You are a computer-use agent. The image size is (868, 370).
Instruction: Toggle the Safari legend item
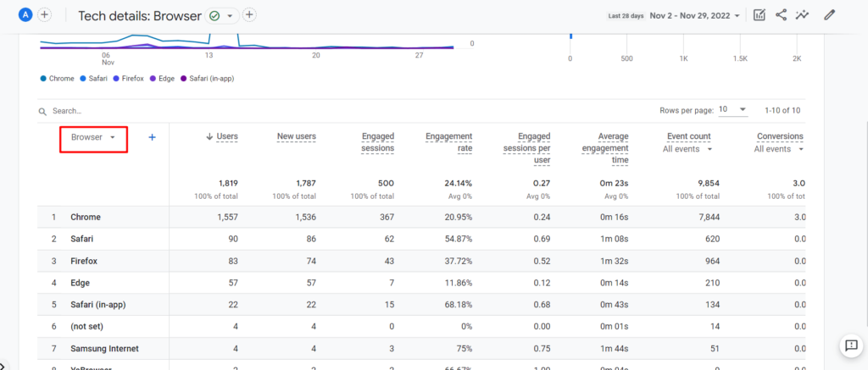point(94,79)
